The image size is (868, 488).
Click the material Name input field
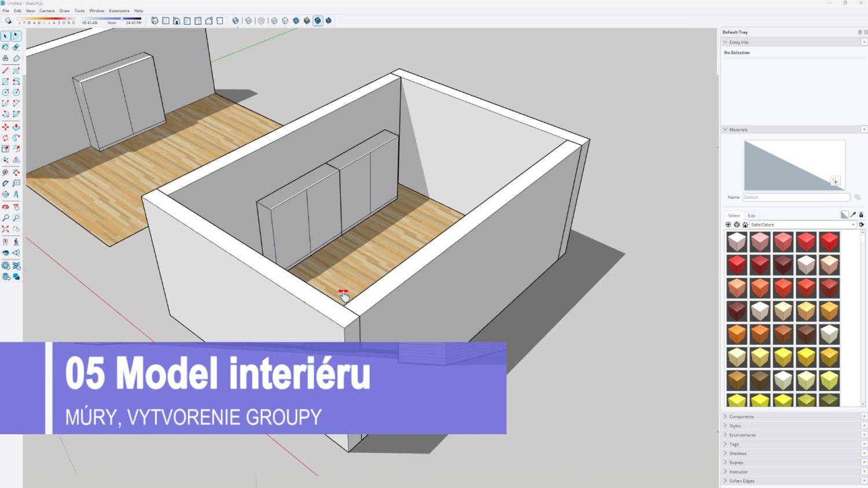point(796,197)
